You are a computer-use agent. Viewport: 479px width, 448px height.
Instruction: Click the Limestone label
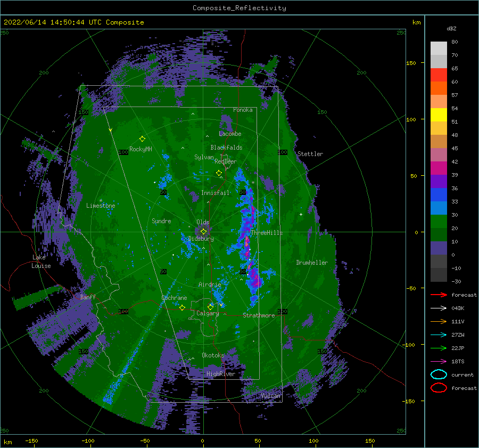coord(101,206)
